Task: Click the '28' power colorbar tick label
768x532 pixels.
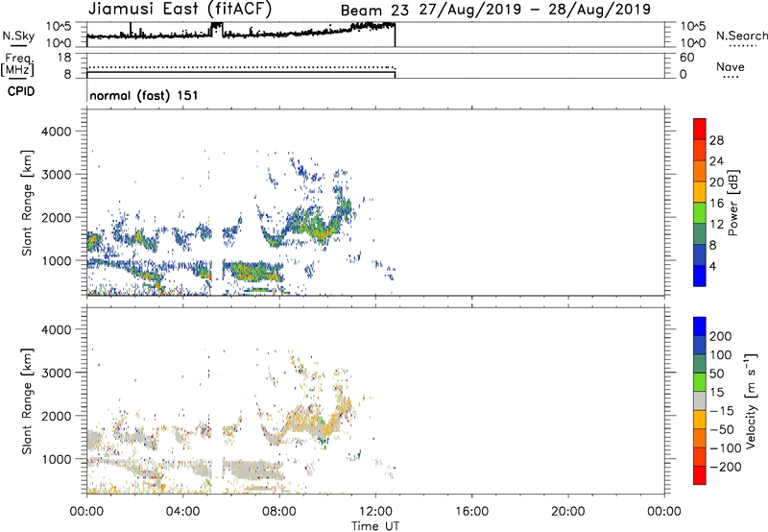Action: tap(716, 140)
